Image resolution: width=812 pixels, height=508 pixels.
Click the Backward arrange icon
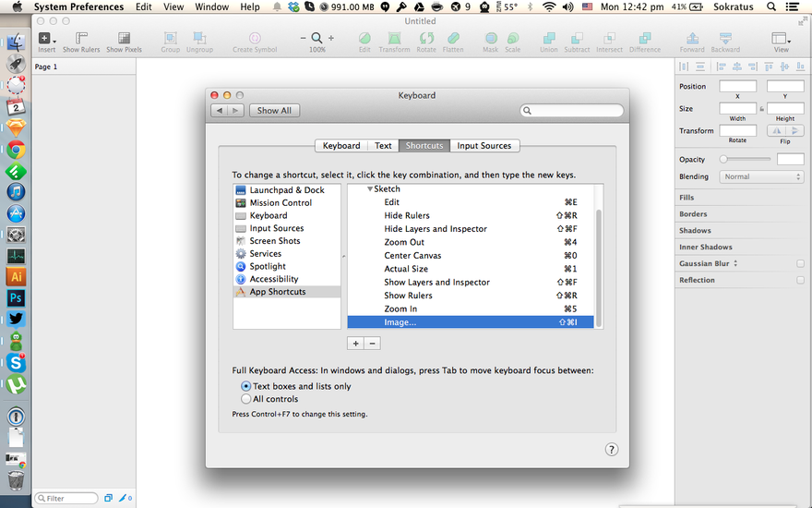[725, 42]
